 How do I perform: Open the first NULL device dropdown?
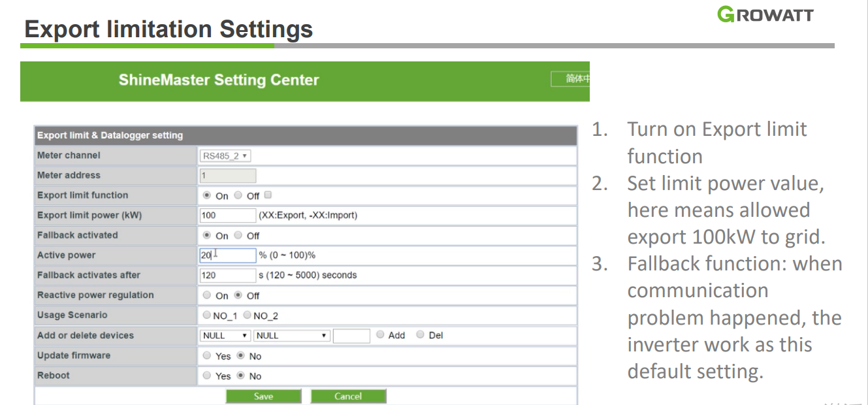[x=224, y=335]
